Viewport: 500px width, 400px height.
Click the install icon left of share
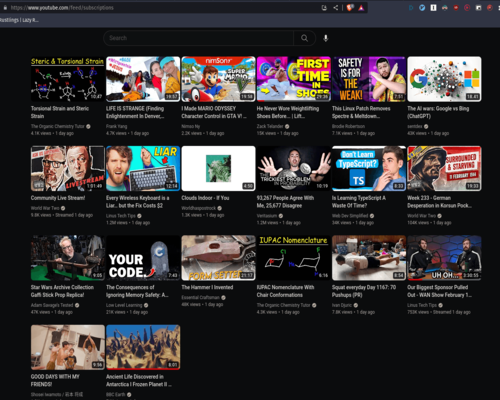[x=324, y=8]
